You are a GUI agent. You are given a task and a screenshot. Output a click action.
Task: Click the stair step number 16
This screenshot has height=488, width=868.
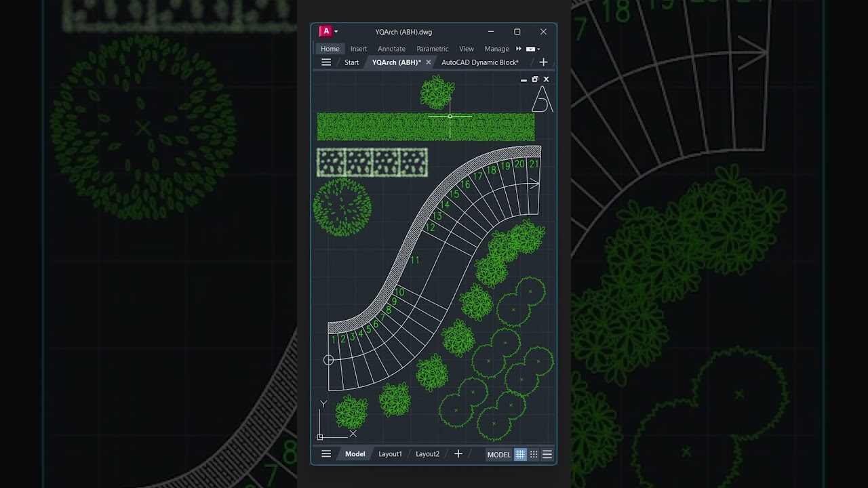click(465, 184)
